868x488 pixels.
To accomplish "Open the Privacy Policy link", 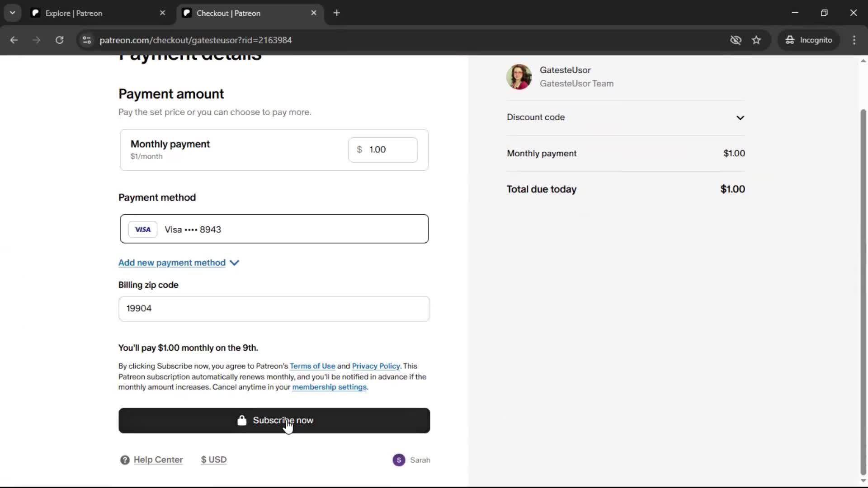I will 376,366.
